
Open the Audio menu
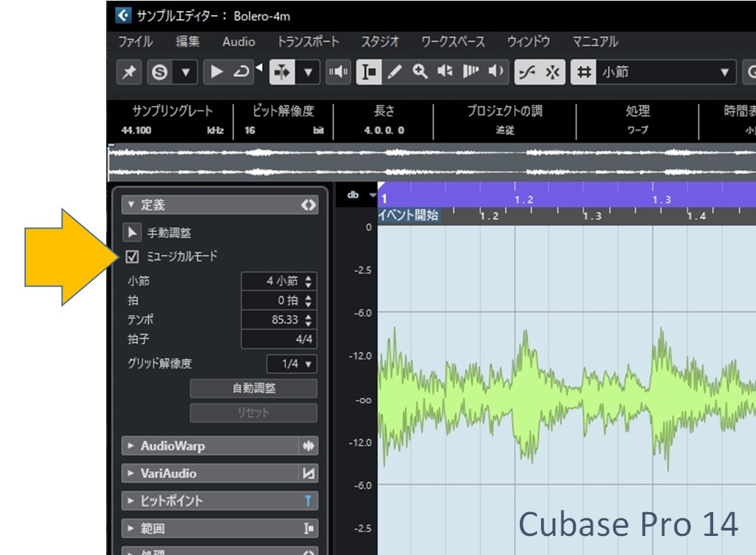(238, 41)
